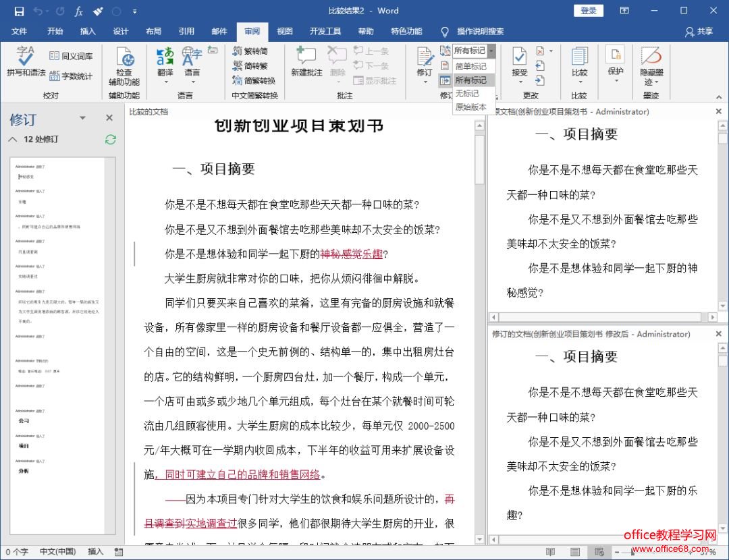
Task: Open the 翻译 translate dropdown
Action: (165, 82)
